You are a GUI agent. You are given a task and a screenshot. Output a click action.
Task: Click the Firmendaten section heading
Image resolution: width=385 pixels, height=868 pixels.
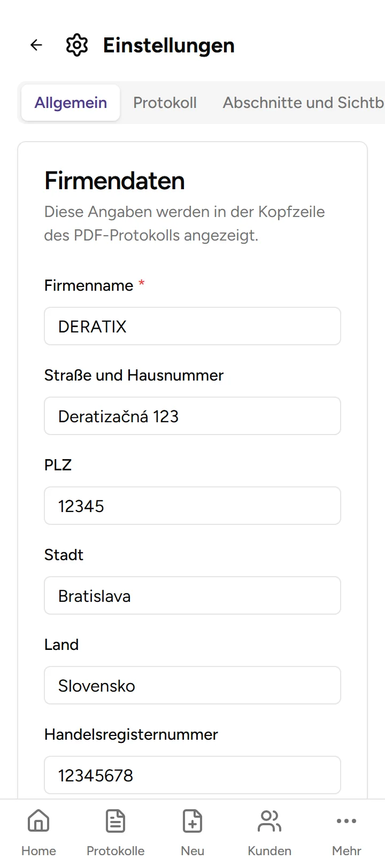tap(114, 181)
